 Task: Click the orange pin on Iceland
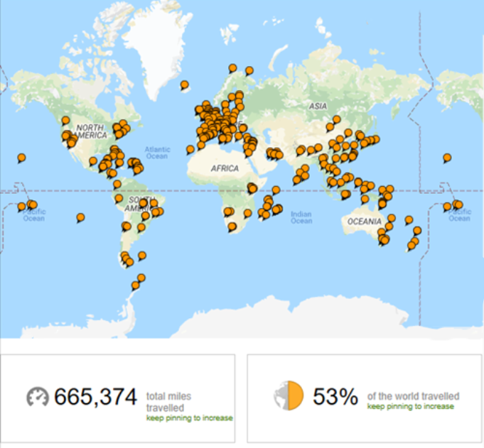pyautogui.click(x=185, y=85)
